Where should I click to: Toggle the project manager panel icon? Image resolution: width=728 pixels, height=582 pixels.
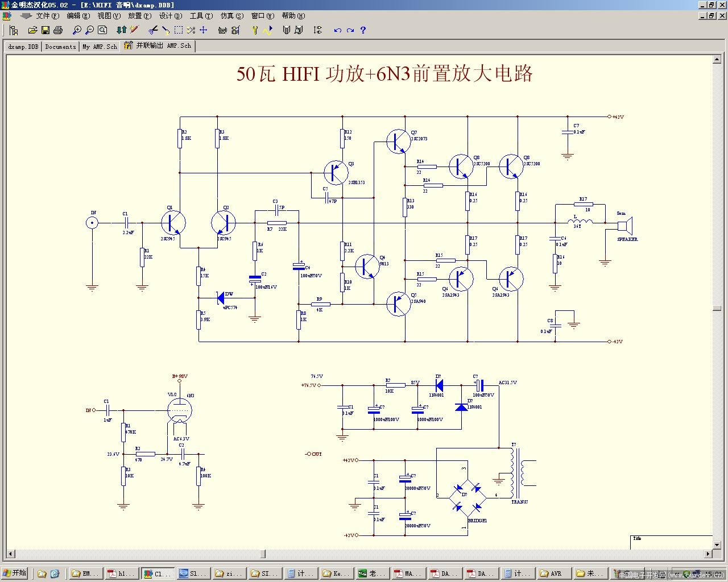pos(13,30)
